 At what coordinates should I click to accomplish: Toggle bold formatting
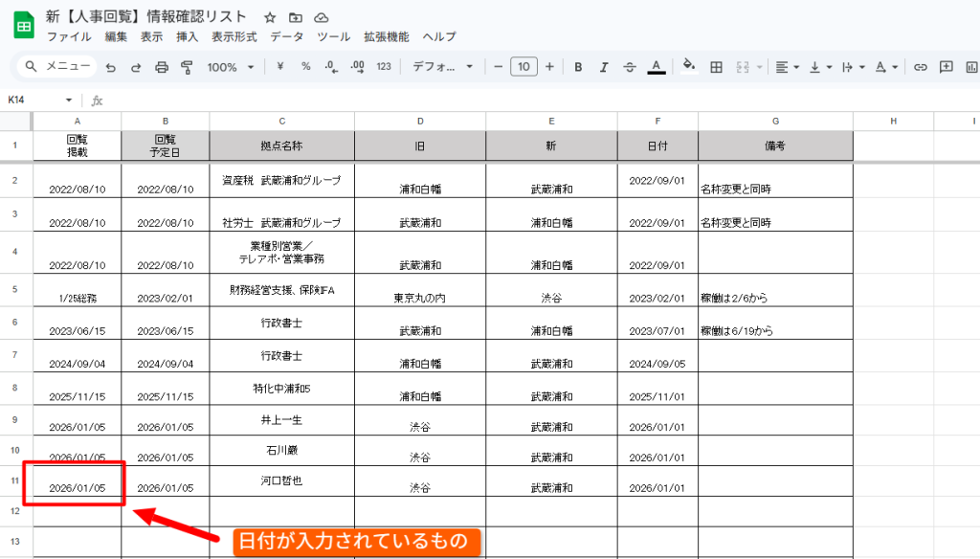click(578, 67)
